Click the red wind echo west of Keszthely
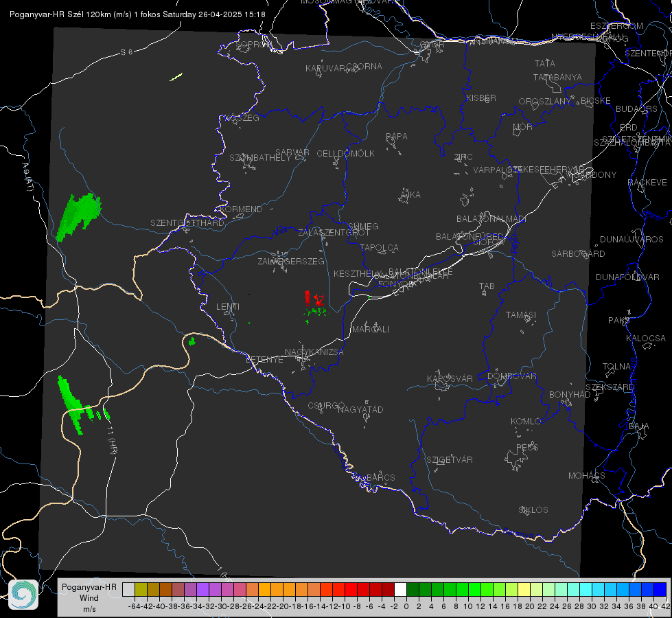This screenshot has width=672, height=618. [314, 298]
